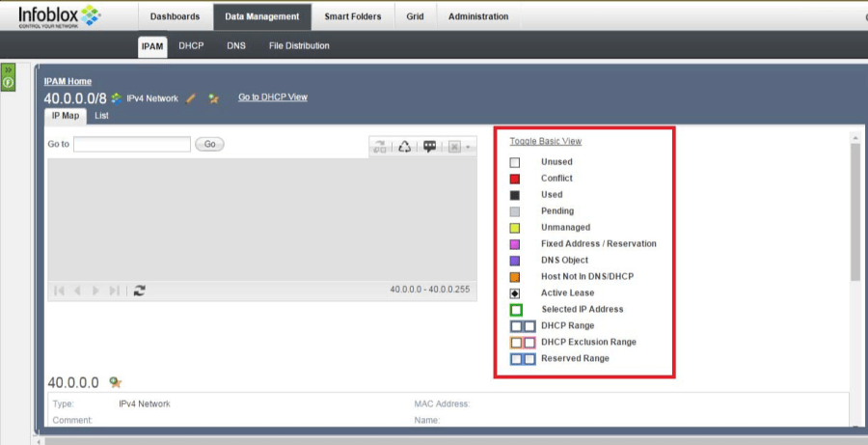Click the Infoblox logo

(x=59, y=16)
